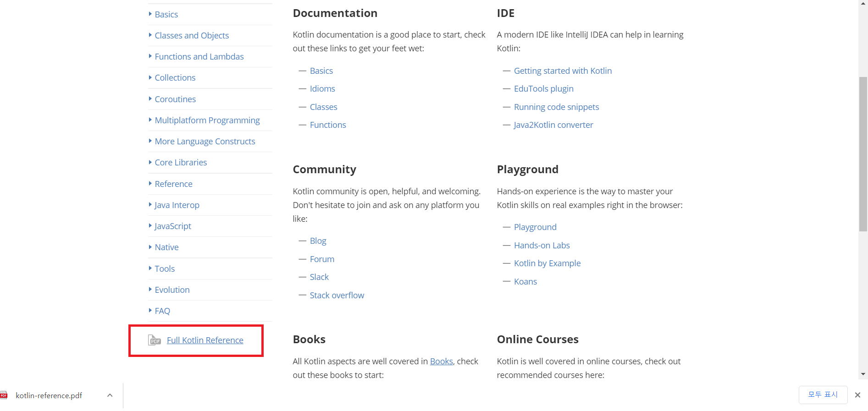
Task: Open Getting started with Kotlin link
Action: click(563, 71)
